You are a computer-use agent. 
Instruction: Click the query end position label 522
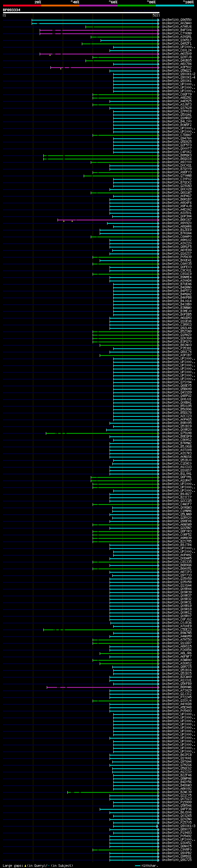click(155, 15)
